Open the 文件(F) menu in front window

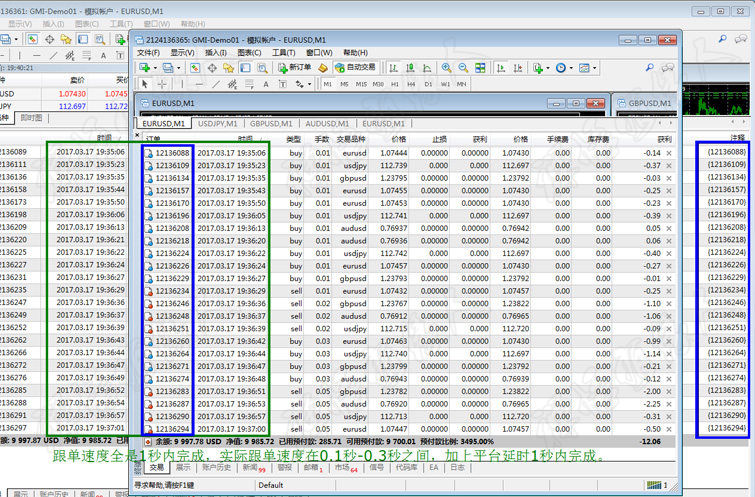(x=148, y=52)
